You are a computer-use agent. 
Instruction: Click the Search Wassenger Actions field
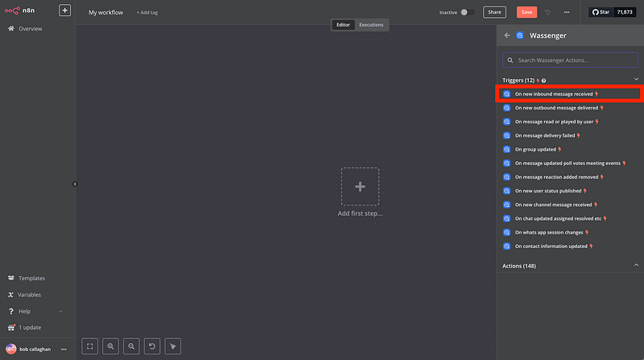(x=570, y=60)
